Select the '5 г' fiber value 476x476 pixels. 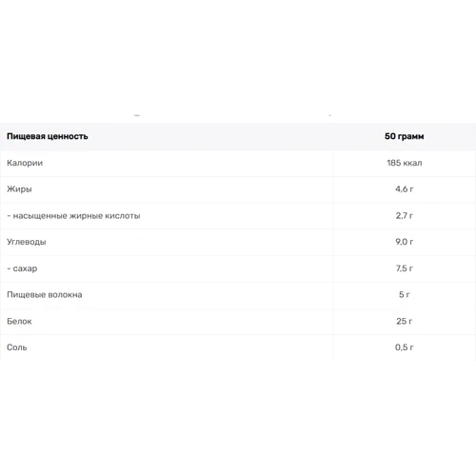click(404, 294)
